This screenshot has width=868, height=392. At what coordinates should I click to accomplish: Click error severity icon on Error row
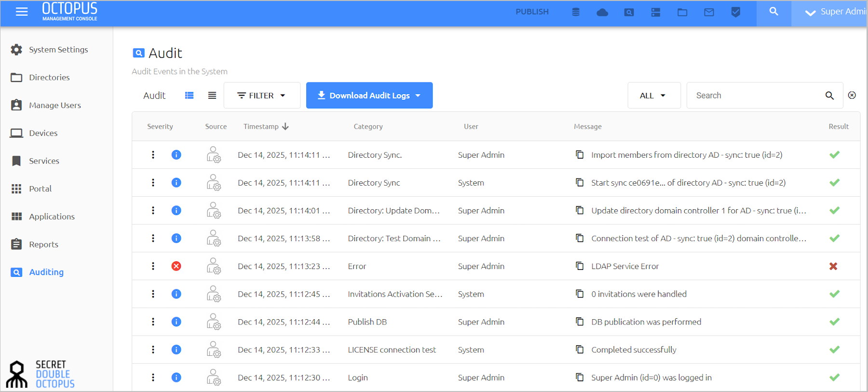(176, 266)
